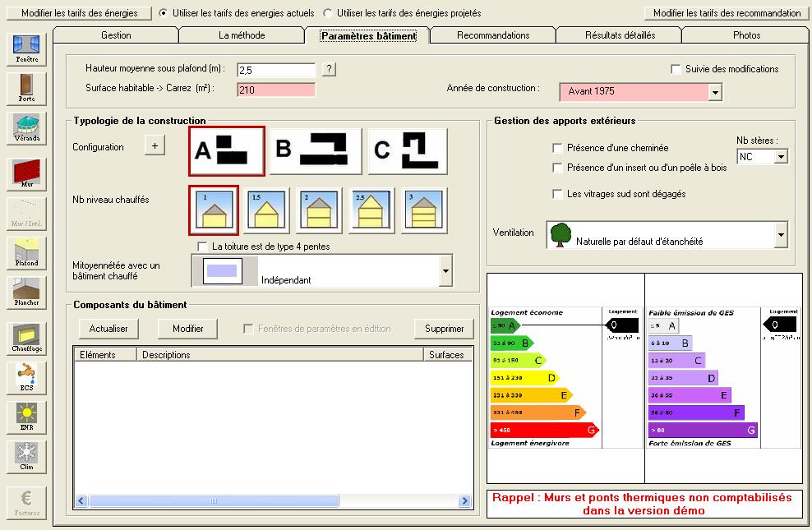Choose 2 heated levels house icon

tap(319, 210)
